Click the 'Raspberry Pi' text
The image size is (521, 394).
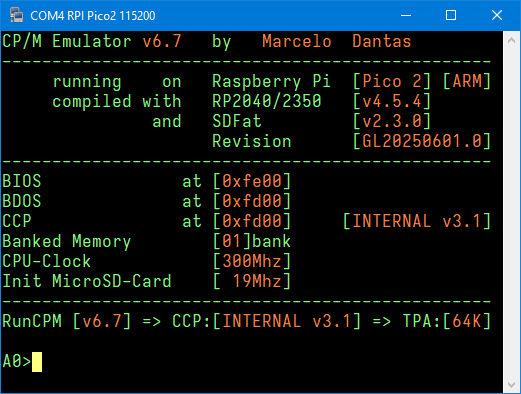tap(271, 82)
